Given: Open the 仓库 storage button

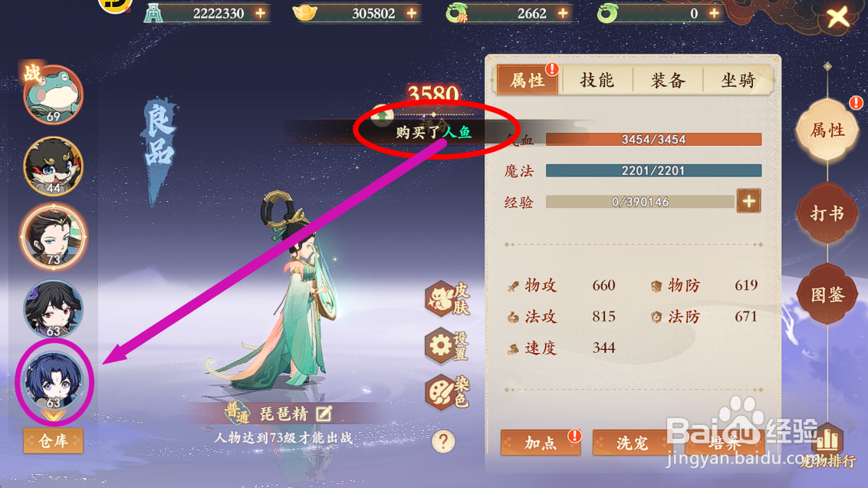Looking at the screenshot, I should (53, 441).
